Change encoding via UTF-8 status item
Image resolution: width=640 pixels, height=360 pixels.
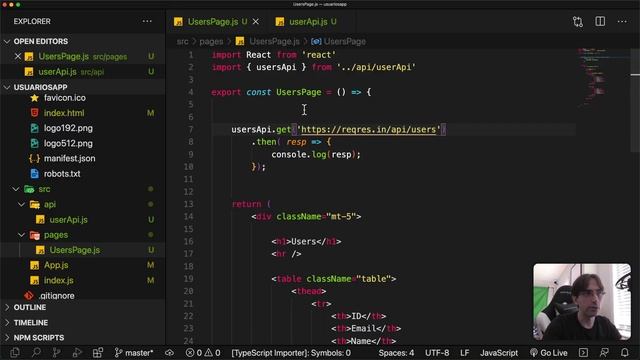[437, 353]
